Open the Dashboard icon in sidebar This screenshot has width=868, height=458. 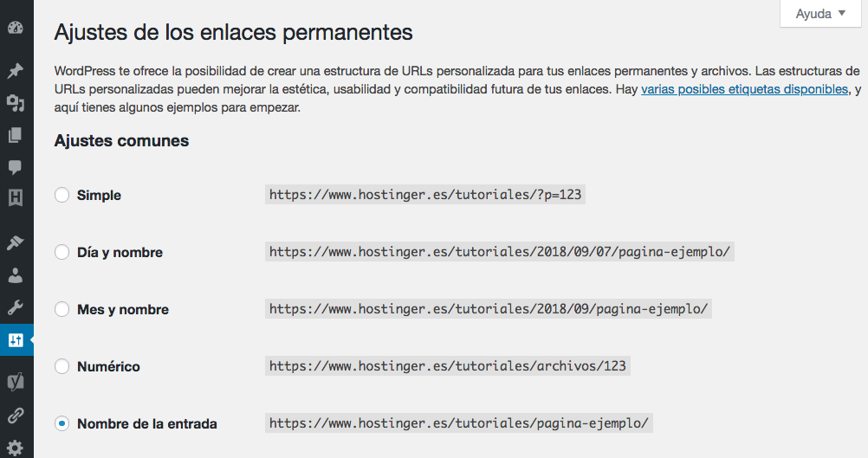[x=16, y=29]
